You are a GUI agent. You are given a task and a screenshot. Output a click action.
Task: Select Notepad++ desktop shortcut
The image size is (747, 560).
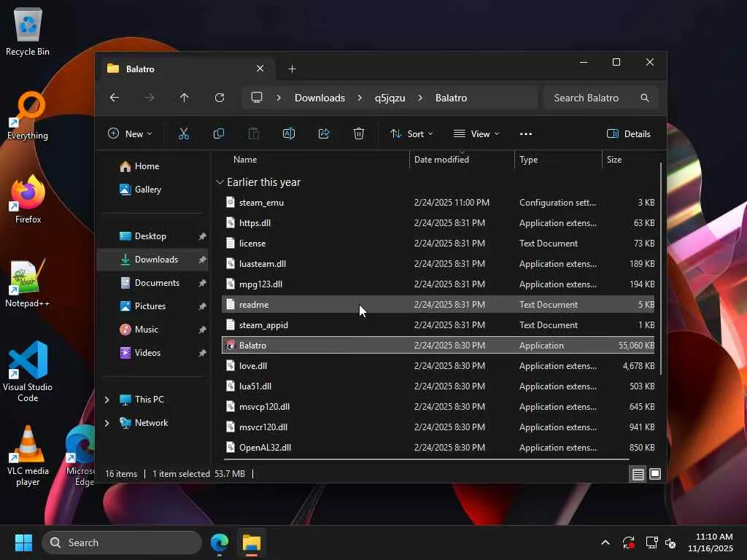(28, 284)
